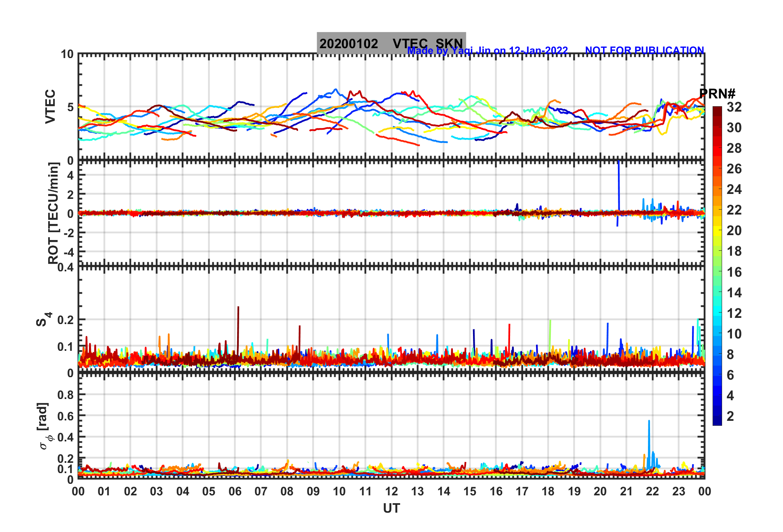783x532 pixels.
Task: Click colorbar tick label 2
Action: (x=730, y=416)
